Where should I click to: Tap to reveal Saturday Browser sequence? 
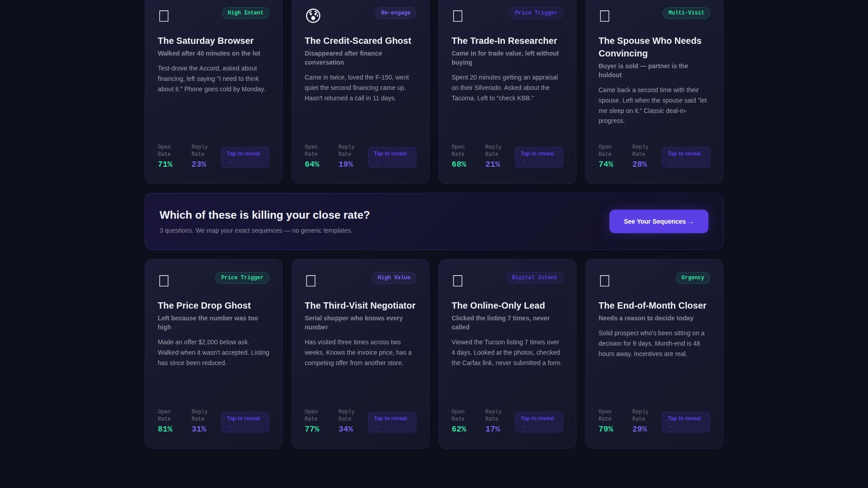[245, 157]
